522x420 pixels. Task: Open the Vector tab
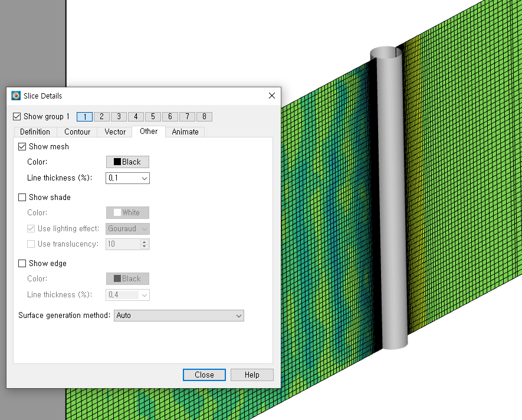pyautogui.click(x=115, y=132)
